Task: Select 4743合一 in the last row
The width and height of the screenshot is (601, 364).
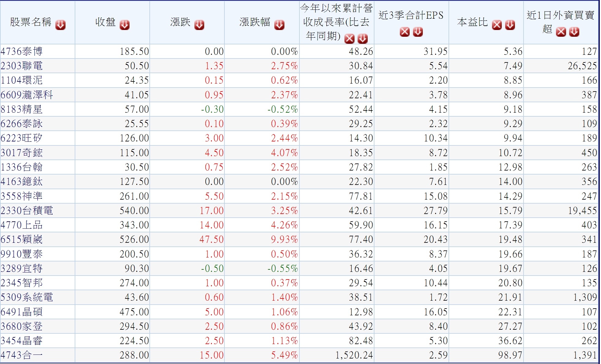Action: click(21, 355)
